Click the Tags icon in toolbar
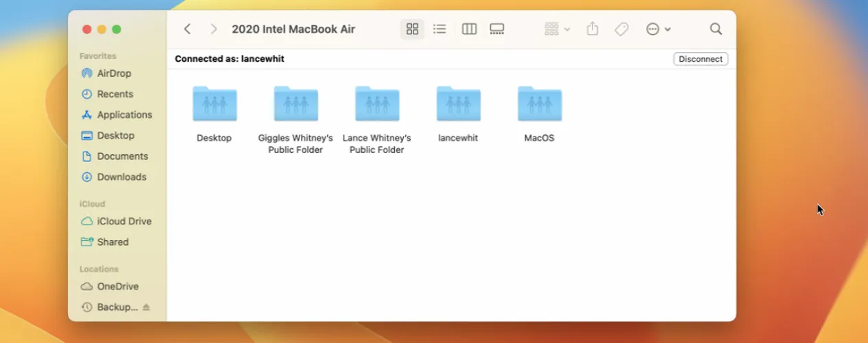The image size is (868, 343). tap(622, 29)
